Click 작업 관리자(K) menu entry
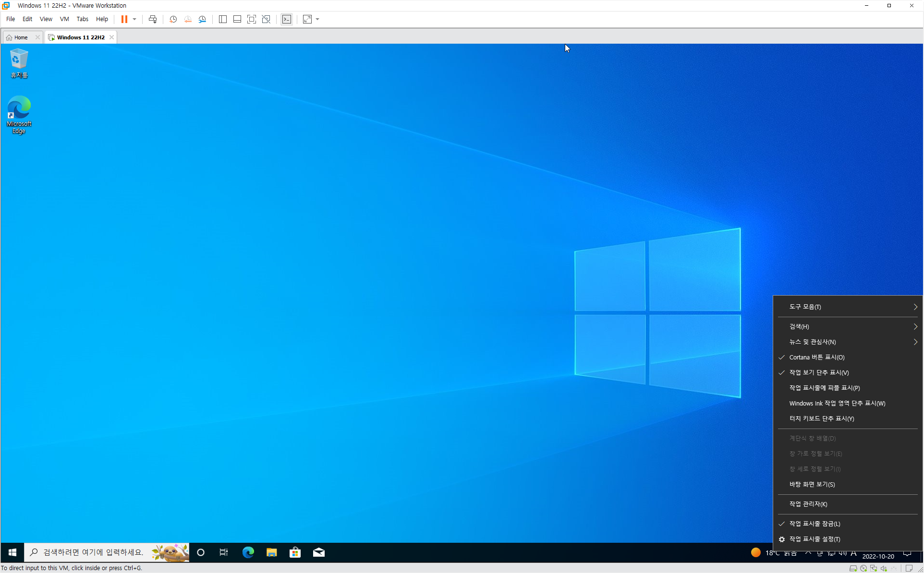This screenshot has width=924, height=573. (808, 504)
